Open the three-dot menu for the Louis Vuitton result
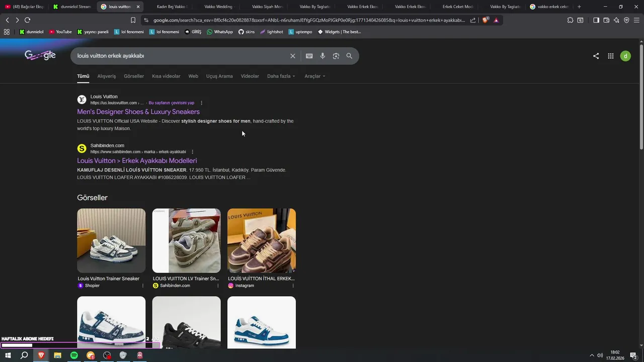This screenshot has height=362, width=644. pyautogui.click(x=202, y=103)
